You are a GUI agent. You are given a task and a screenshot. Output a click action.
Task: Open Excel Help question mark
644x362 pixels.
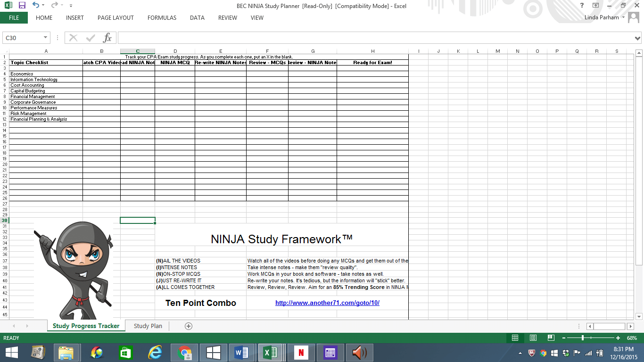582,6
